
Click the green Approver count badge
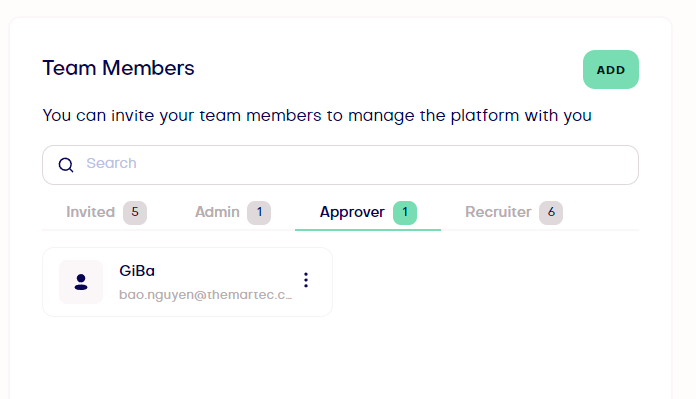pos(405,213)
